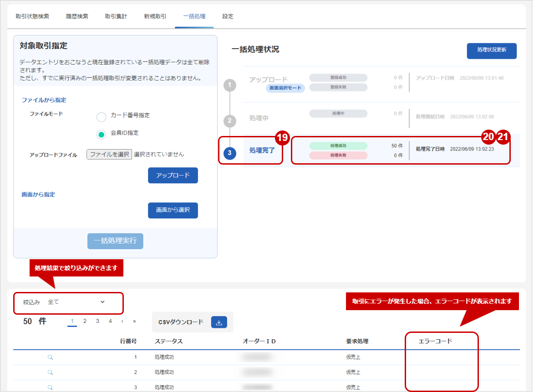Click the ファイルを選択 file chooser button
Screen dimensions: 544x392
click(x=109, y=154)
